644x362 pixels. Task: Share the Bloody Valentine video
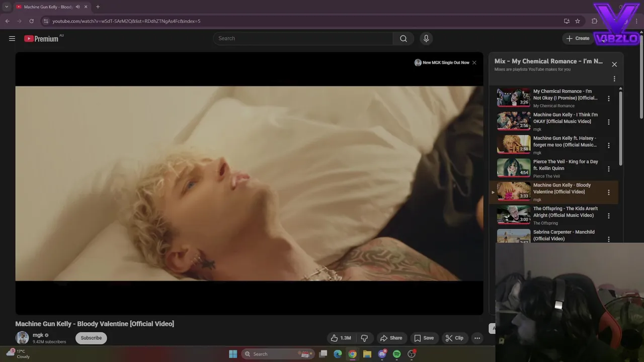coord(391,338)
